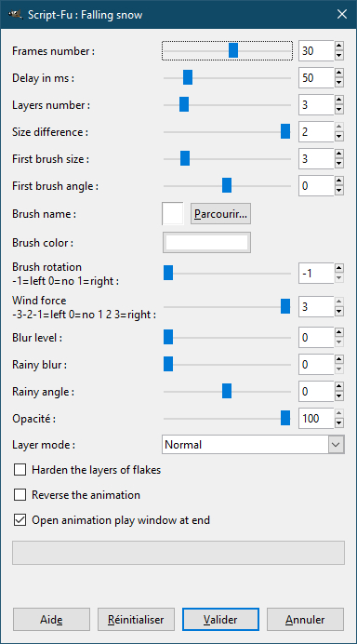
Task: Click the Opacité slider handle
Action: point(285,419)
